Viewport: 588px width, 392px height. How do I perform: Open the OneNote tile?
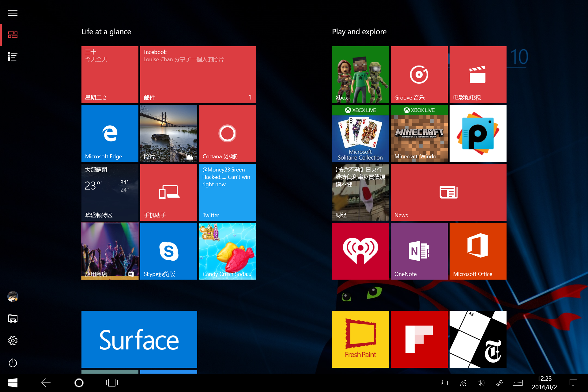[419, 251]
